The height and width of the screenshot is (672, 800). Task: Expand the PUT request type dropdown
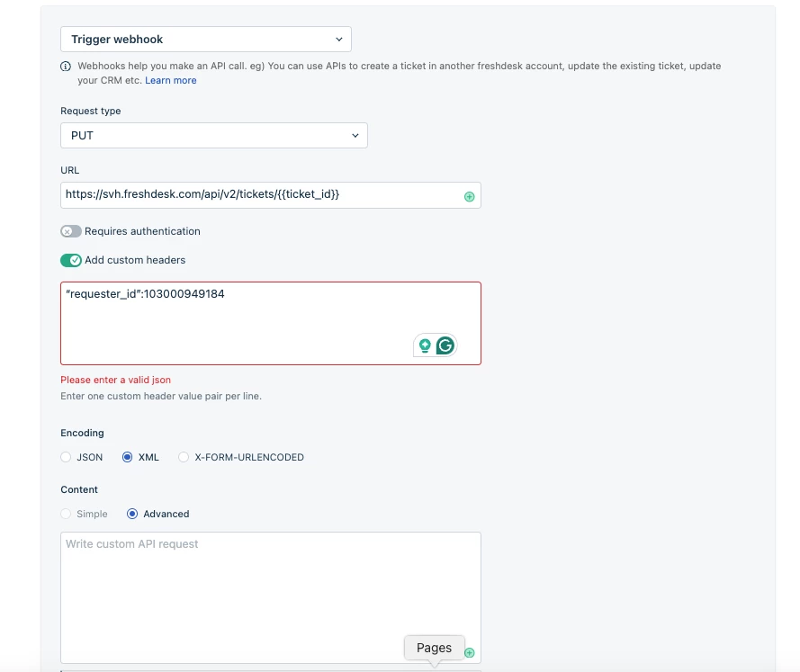(x=214, y=136)
